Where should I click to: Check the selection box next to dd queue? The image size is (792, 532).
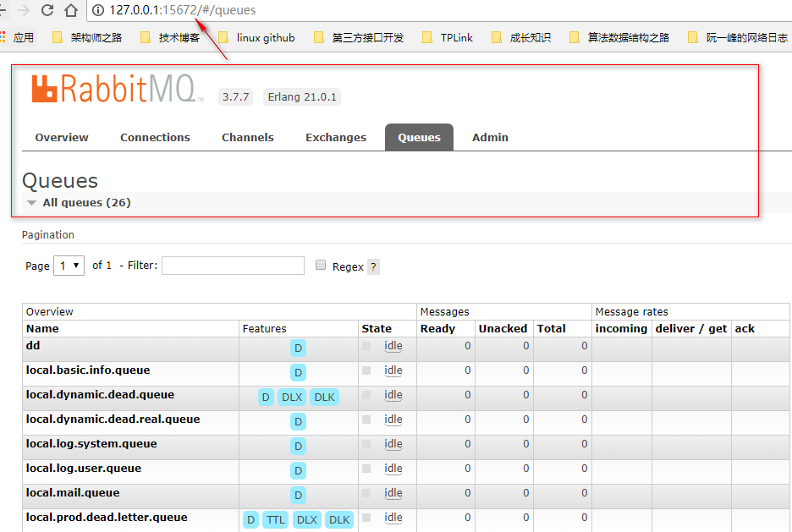[367, 346]
